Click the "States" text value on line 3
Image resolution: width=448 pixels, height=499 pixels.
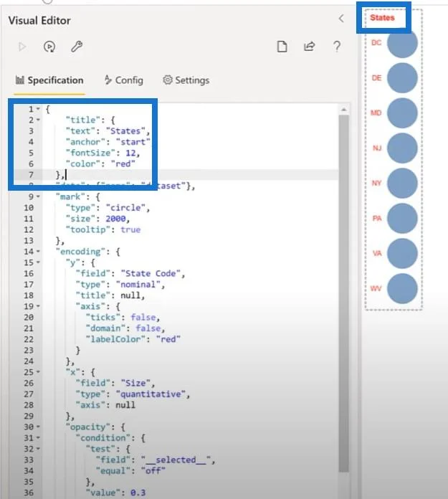coord(125,131)
